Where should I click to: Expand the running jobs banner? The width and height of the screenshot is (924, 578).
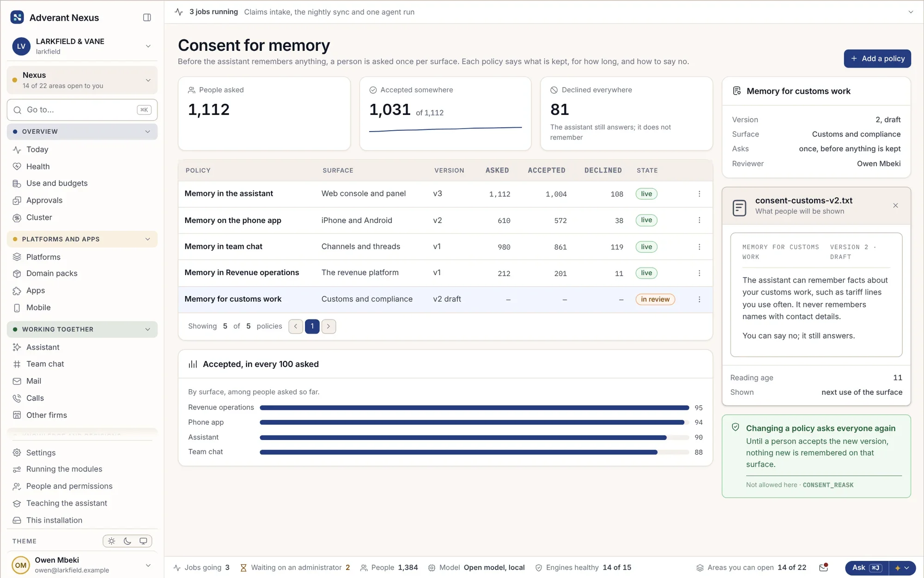coord(910,12)
